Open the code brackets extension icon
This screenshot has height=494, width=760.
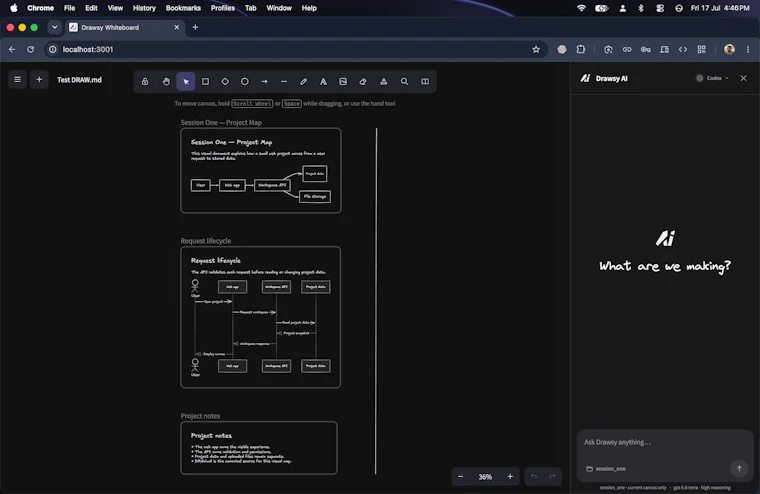pos(682,49)
